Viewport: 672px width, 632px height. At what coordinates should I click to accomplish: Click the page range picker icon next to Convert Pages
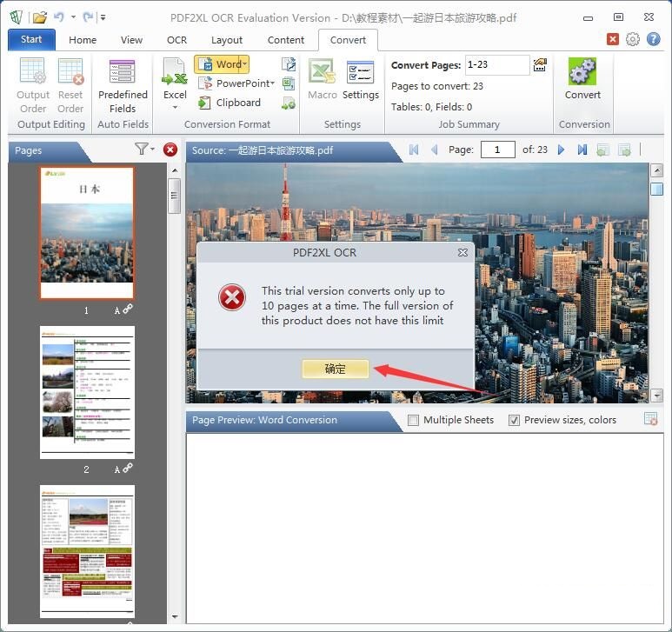tap(540, 65)
